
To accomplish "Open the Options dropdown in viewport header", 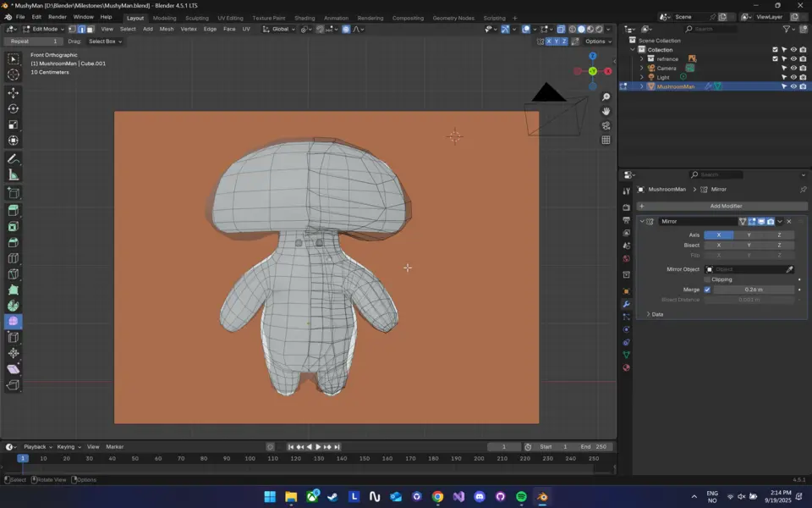I will [x=598, y=41].
